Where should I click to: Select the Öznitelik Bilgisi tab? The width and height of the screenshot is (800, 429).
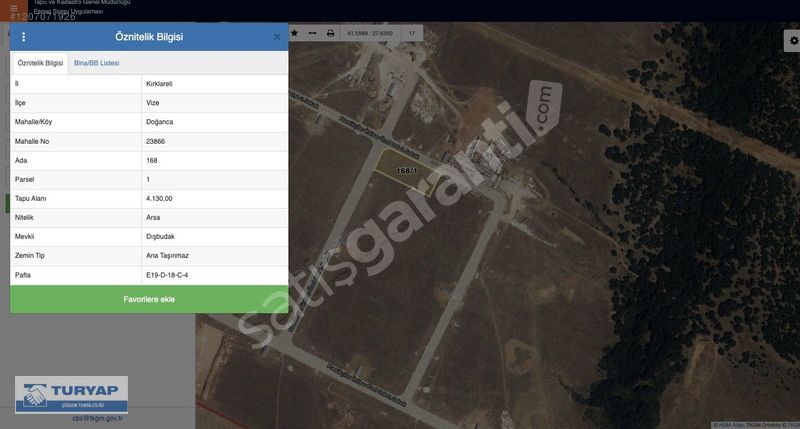click(x=40, y=63)
